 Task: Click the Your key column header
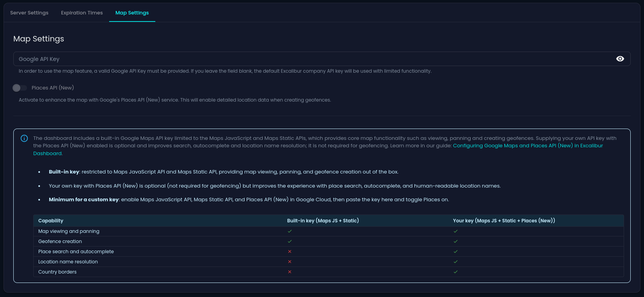point(504,221)
